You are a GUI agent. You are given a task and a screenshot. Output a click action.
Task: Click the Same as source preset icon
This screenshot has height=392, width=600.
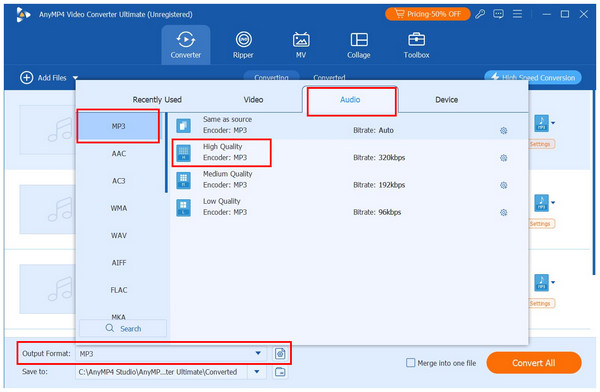[183, 126]
